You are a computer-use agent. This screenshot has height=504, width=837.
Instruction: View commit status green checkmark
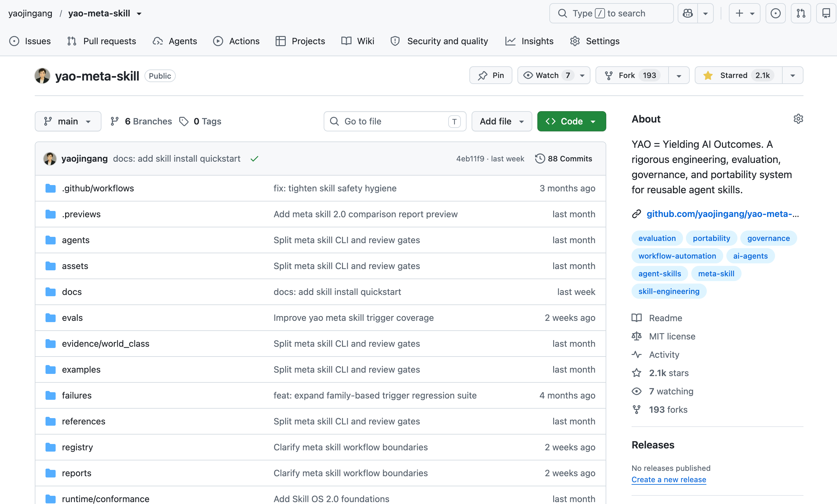coord(254,159)
